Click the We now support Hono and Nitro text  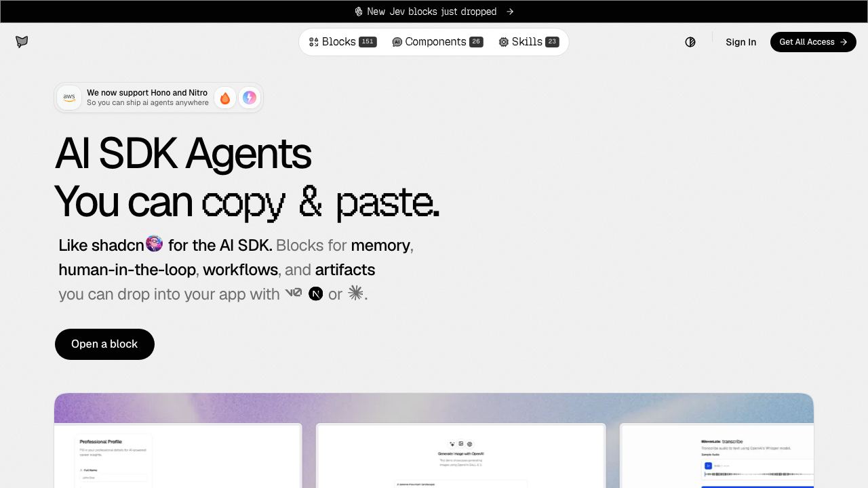(x=147, y=93)
